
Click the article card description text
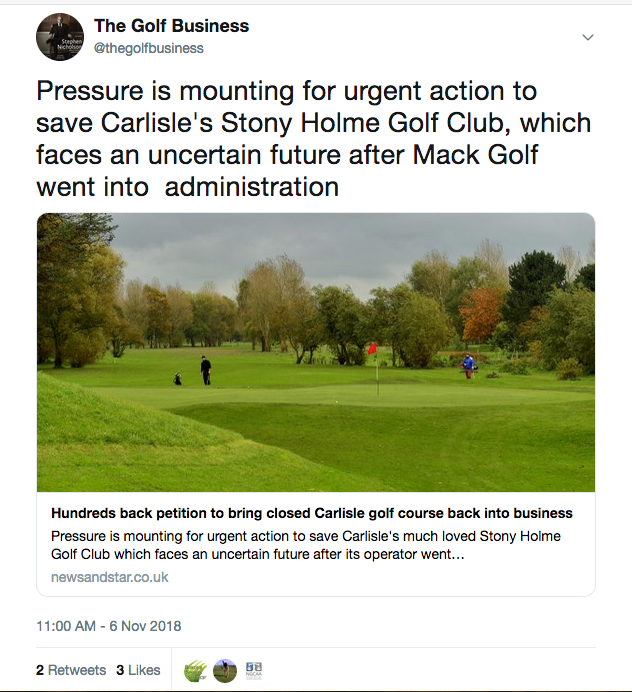306,544
